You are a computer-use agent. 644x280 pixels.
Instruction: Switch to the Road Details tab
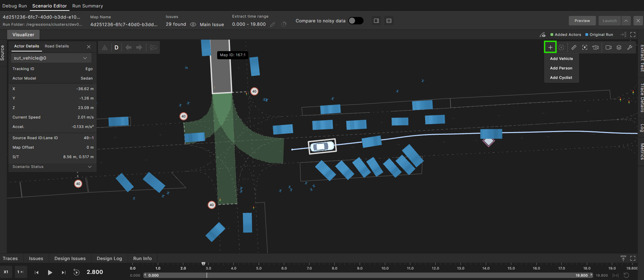[57, 46]
